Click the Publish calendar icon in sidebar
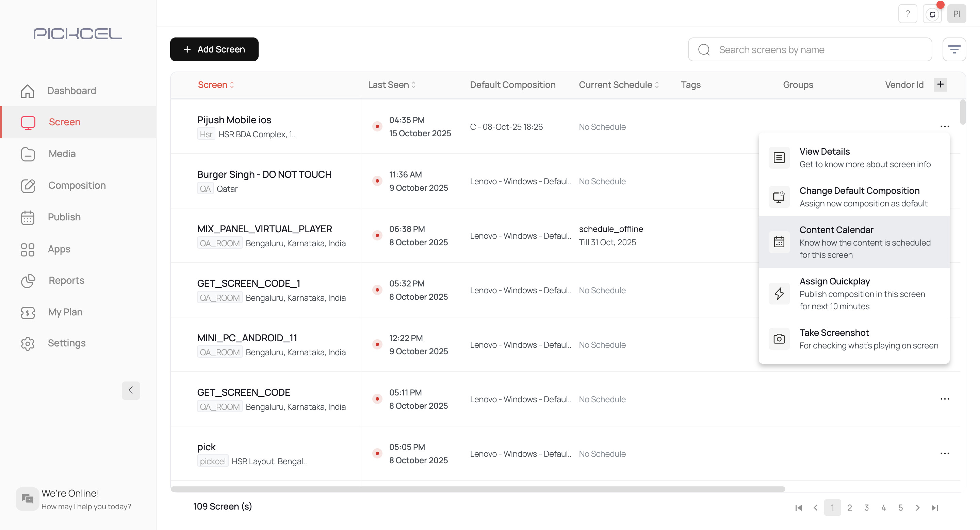 [x=27, y=217]
